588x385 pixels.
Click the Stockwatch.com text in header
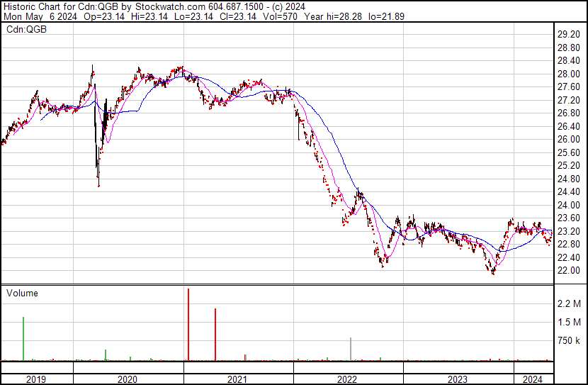click(x=170, y=7)
